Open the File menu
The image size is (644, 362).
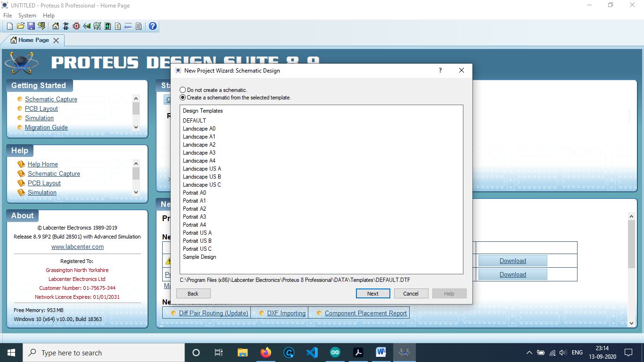[8, 16]
